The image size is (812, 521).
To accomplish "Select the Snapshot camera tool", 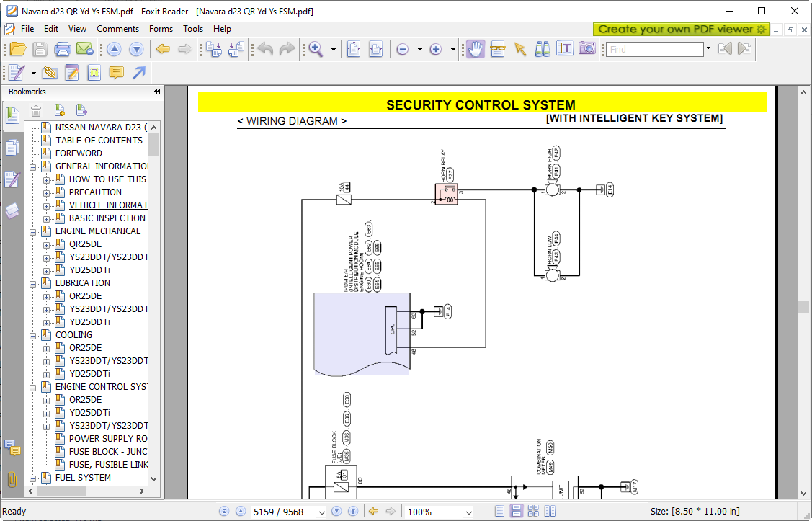I will [587, 49].
